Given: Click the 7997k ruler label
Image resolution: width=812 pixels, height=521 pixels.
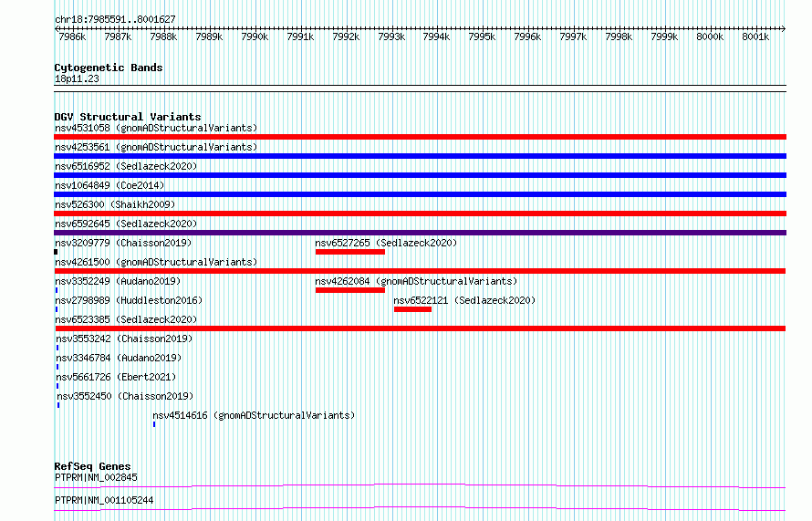Looking at the screenshot, I should click(573, 36).
